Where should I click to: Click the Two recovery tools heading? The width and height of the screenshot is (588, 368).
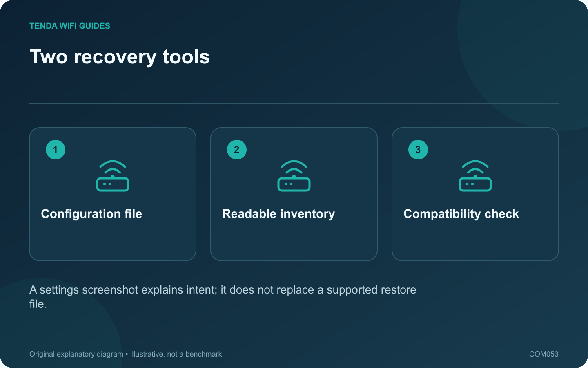[120, 57]
